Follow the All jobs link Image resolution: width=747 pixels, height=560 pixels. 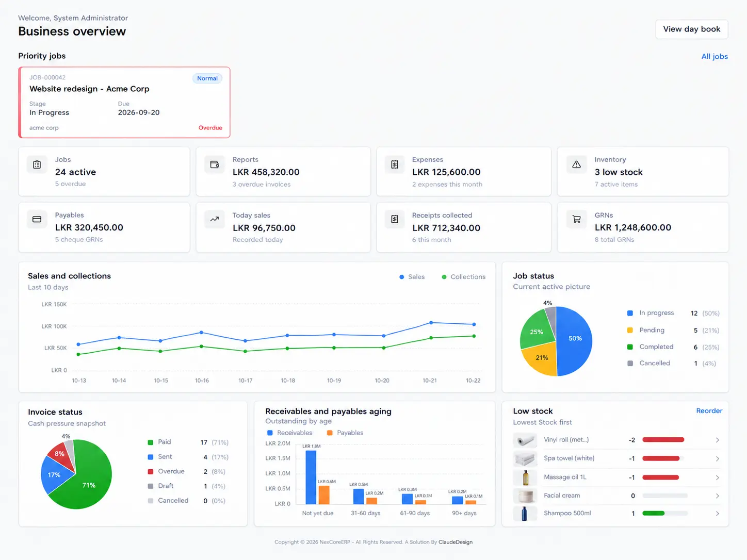[x=714, y=56]
